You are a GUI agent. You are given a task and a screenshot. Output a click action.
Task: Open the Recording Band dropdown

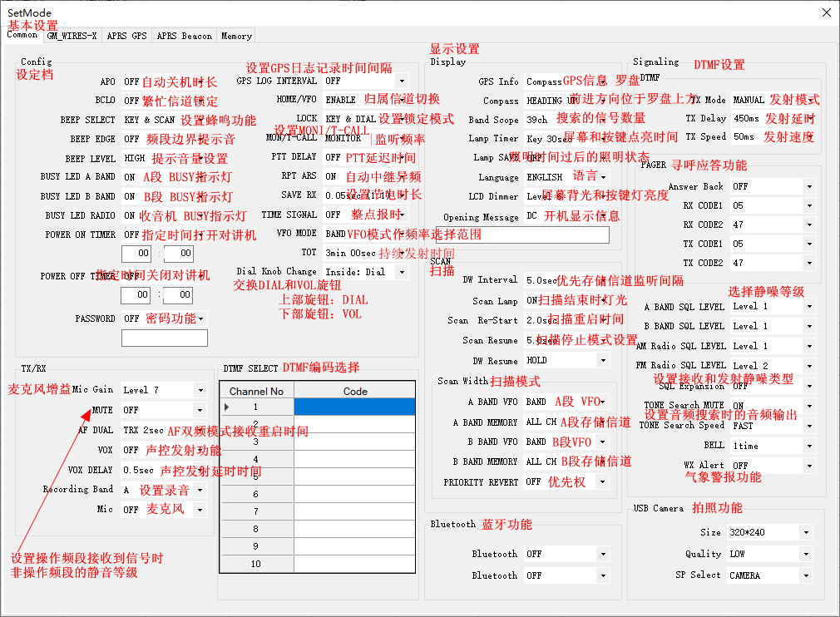pos(200,491)
